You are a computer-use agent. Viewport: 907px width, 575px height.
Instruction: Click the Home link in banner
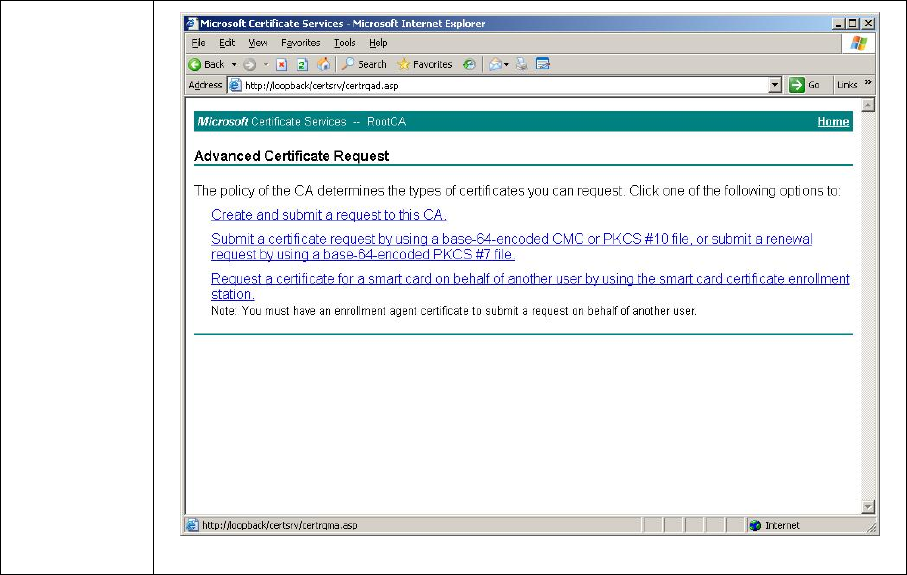coord(833,121)
